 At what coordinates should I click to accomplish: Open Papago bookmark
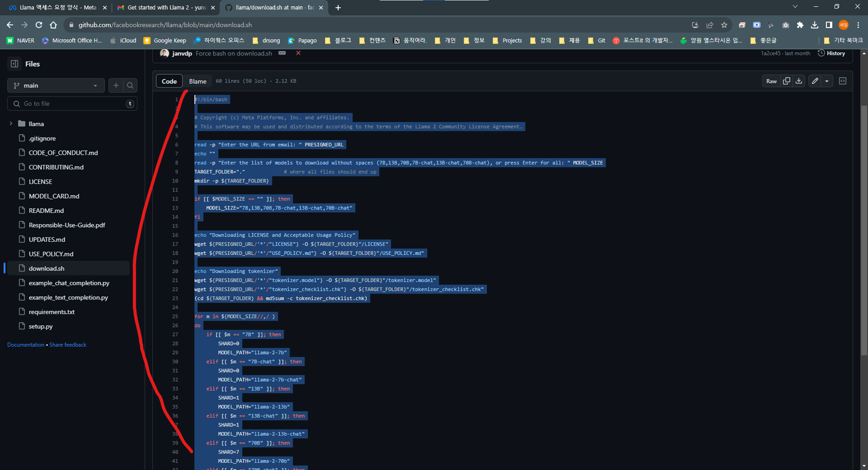[302, 41]
